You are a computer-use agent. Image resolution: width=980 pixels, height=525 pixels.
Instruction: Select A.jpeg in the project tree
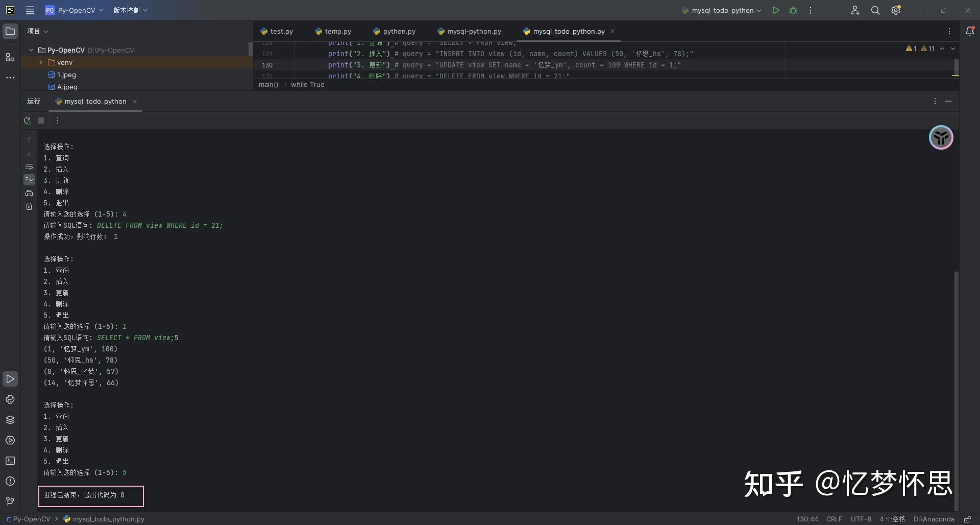pyautogui.click(x=63, y=87)
